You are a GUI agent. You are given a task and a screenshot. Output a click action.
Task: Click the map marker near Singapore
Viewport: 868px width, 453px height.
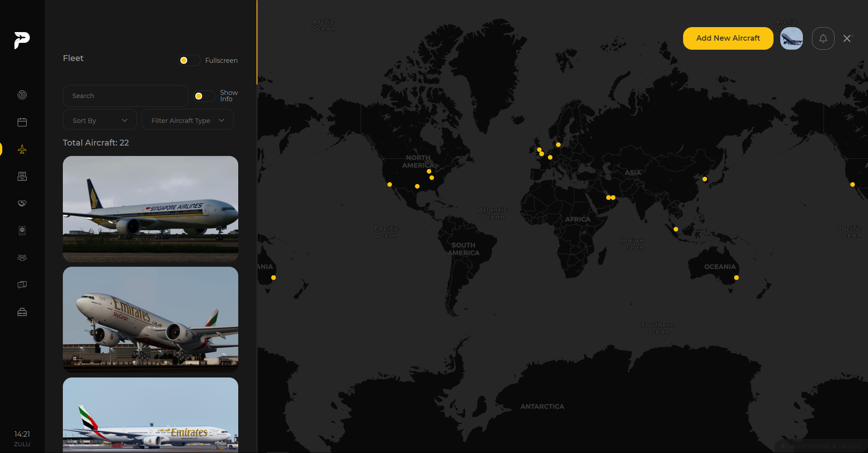[x=676, y=229]
